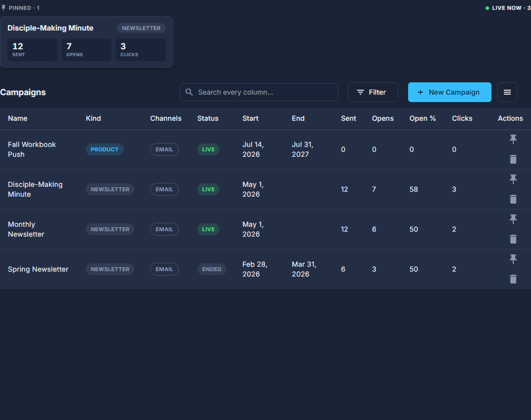This screenshot has width=531, height=420.
Task: Delete the Spring Newsletter campaign
Action: tap(513, 279)
